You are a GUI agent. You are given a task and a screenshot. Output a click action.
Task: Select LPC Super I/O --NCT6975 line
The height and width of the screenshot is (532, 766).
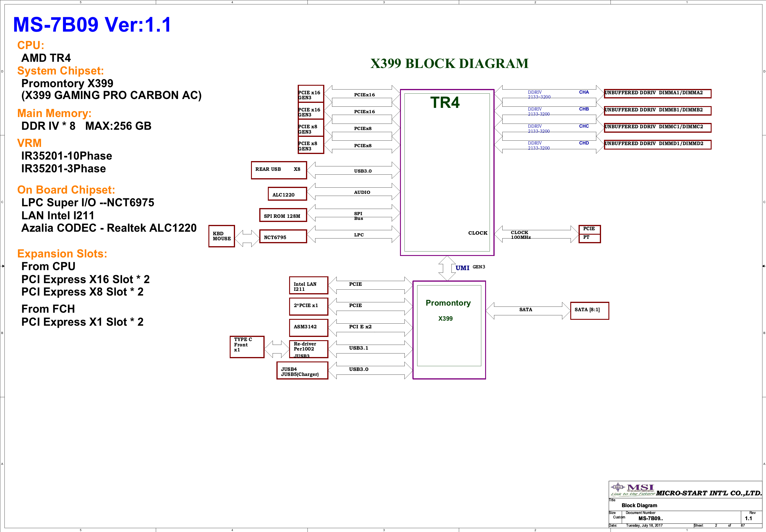coord(88,203)
